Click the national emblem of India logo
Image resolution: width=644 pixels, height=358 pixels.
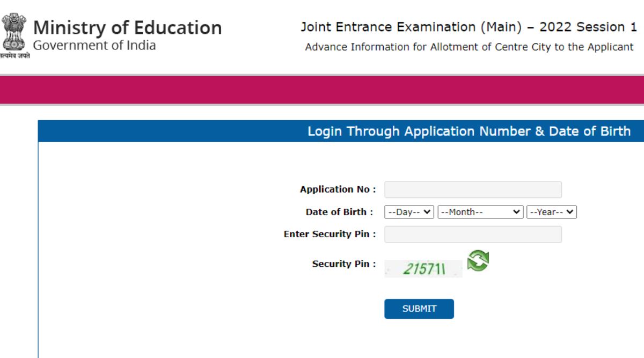13,32
